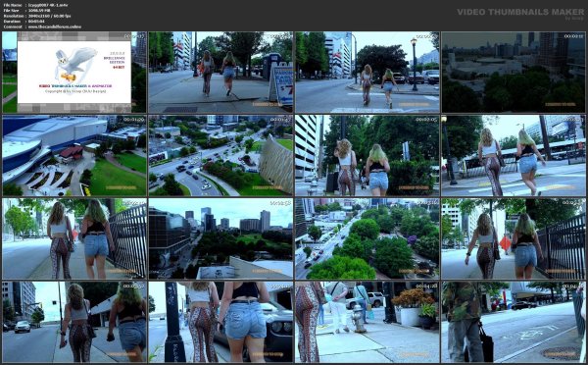Open thumbnail showing fire hydrant and flower planter

pos(367,322)
